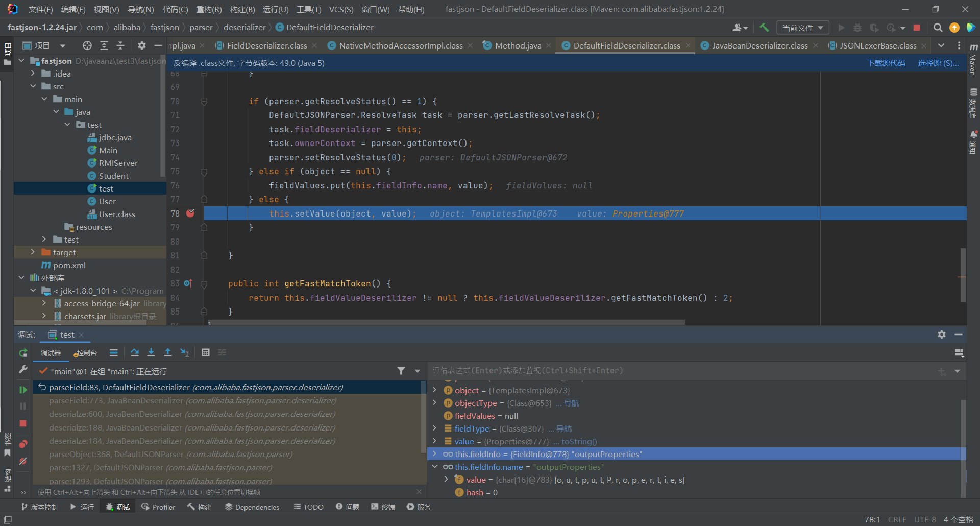
Task: Click Step Out debugger icon
Action: pyautogui.click(x=167, y=352)
